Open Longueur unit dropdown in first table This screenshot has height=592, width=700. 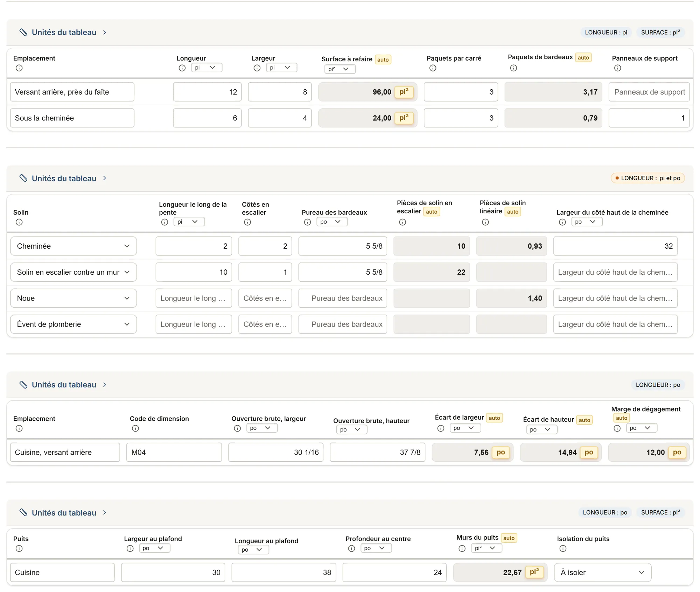pyautogui.click(x=207, y=68)
